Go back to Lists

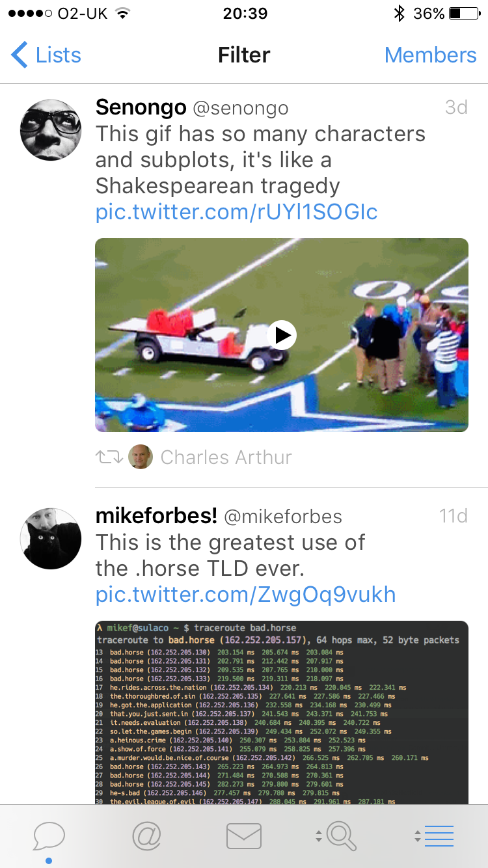pyautogui.click(x=46, y=55)
